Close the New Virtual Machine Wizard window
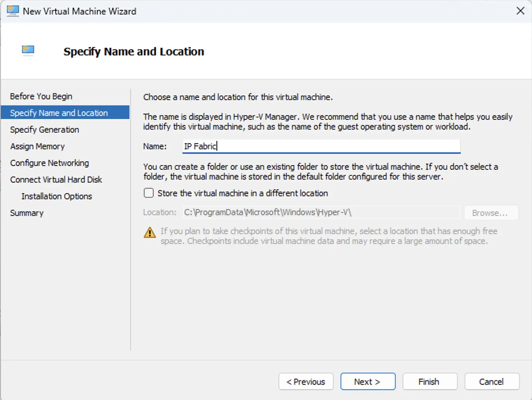 [521, 11]
